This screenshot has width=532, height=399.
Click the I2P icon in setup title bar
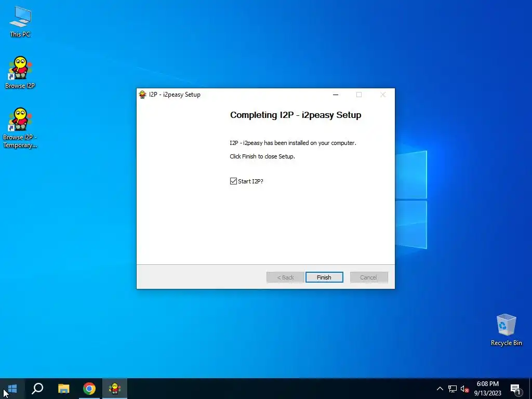pos(142,95)
